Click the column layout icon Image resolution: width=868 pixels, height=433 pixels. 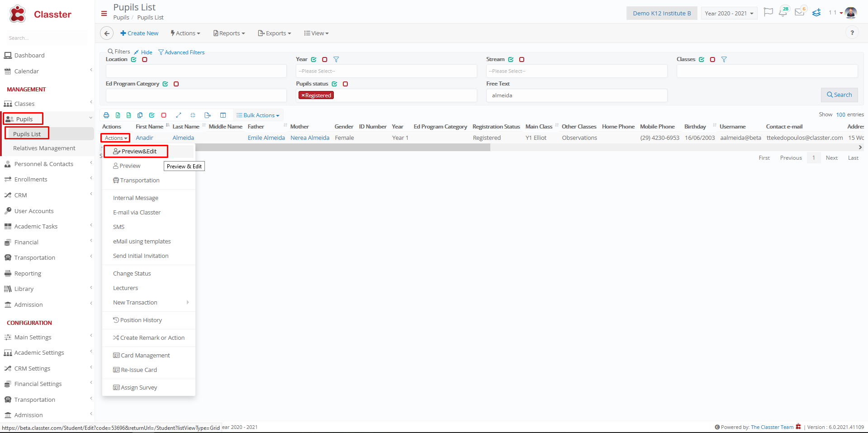pyautogui.click(x=223, y=115)
